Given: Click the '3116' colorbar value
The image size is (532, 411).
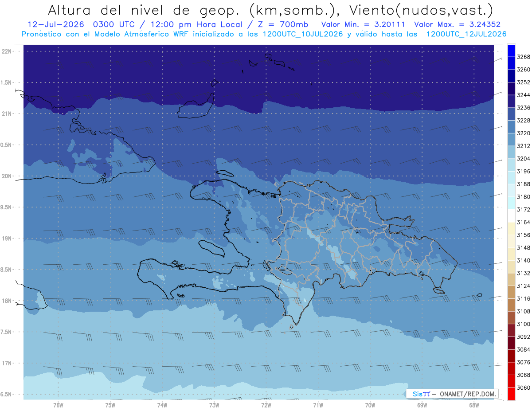Looking at the screenshot, I should coord(524,298).
